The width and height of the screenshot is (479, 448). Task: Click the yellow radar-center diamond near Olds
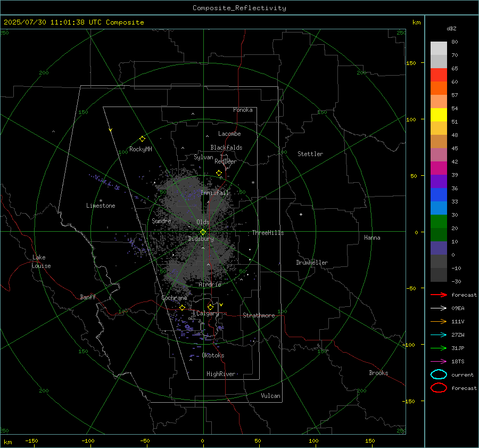203,232
